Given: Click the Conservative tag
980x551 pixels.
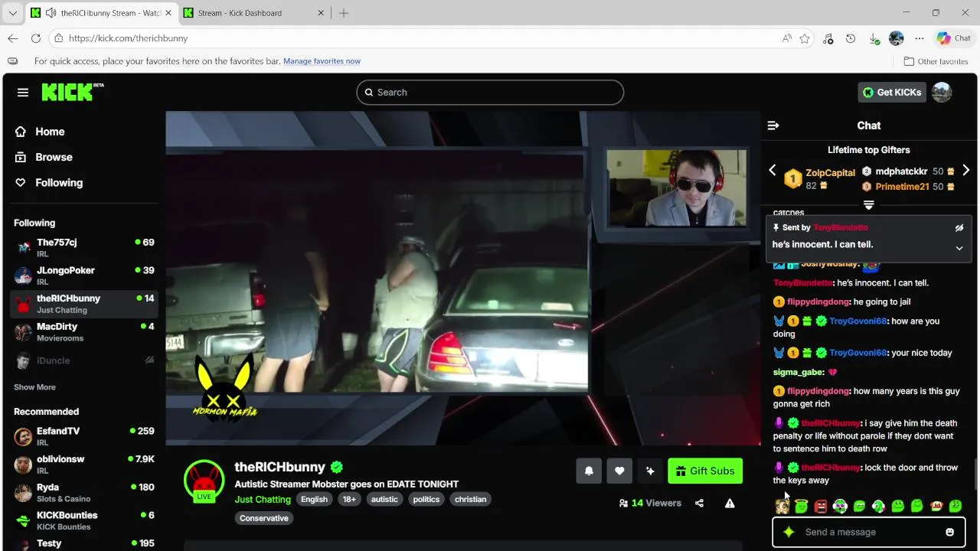Looking at the screenshot, I should pyautogui.click(x=264, y=518).
